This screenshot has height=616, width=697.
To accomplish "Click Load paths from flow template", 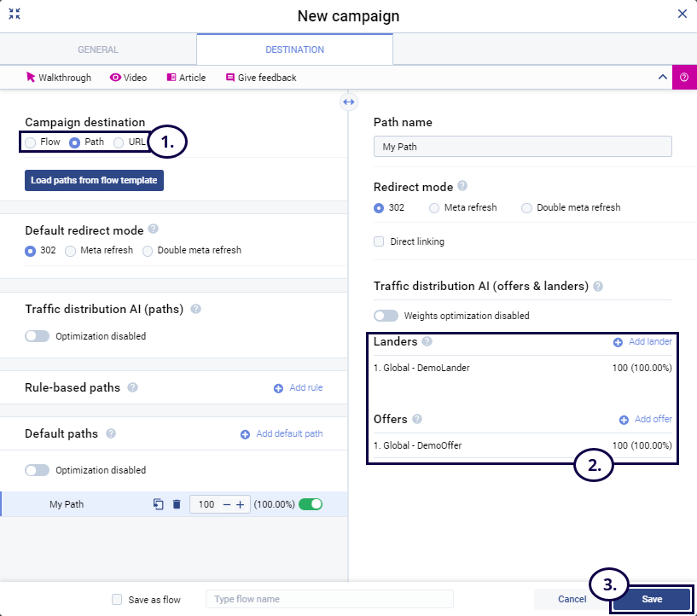I will [x=94, y=181].
